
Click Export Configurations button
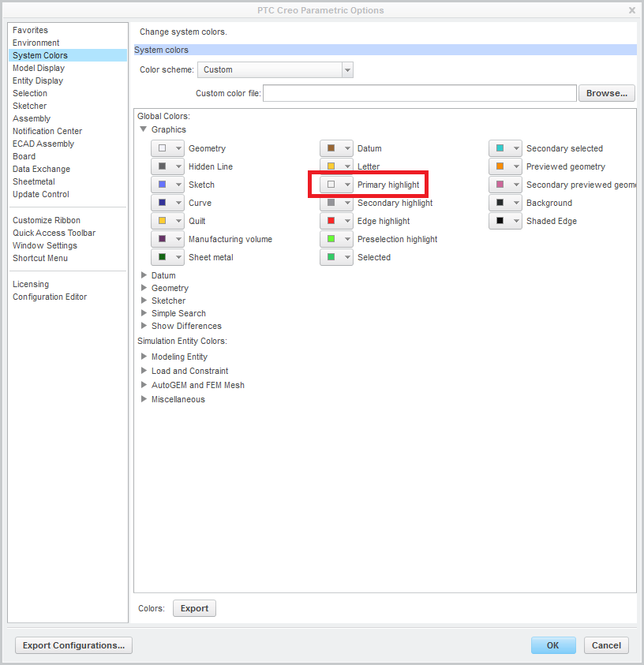pos(74,645)
